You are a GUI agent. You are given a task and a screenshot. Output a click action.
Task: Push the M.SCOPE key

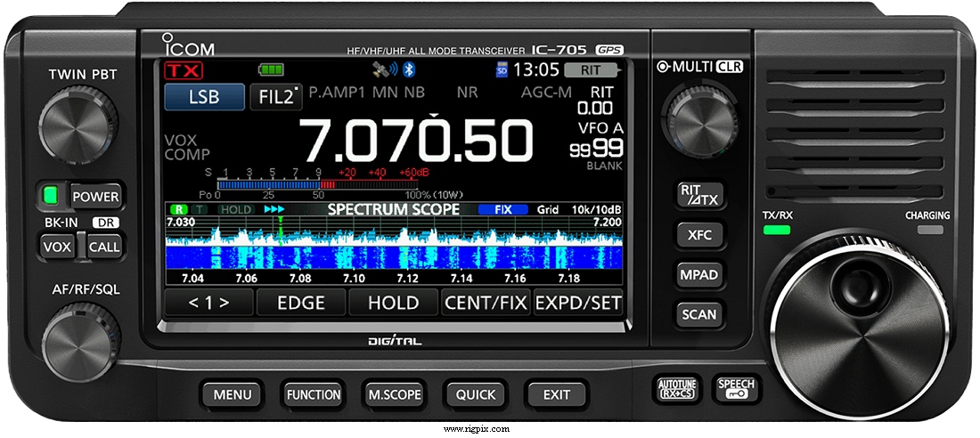coord(395,394)
